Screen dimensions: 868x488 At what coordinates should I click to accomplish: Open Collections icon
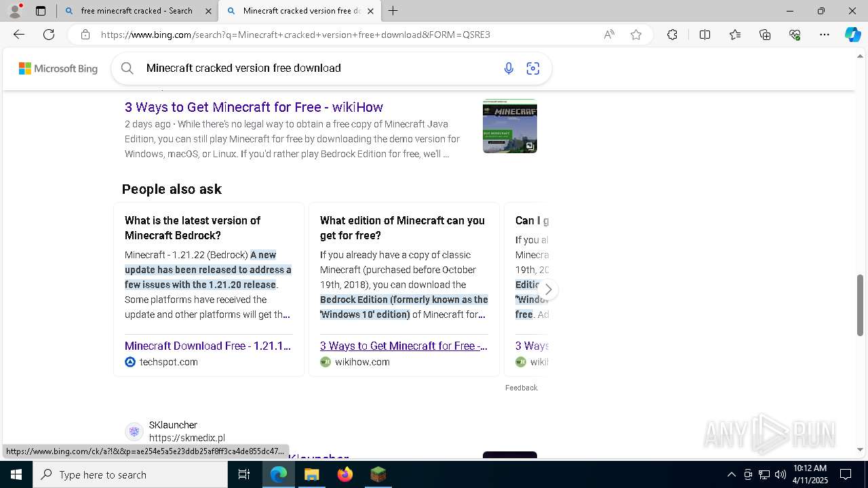click(x=765, y=35)
